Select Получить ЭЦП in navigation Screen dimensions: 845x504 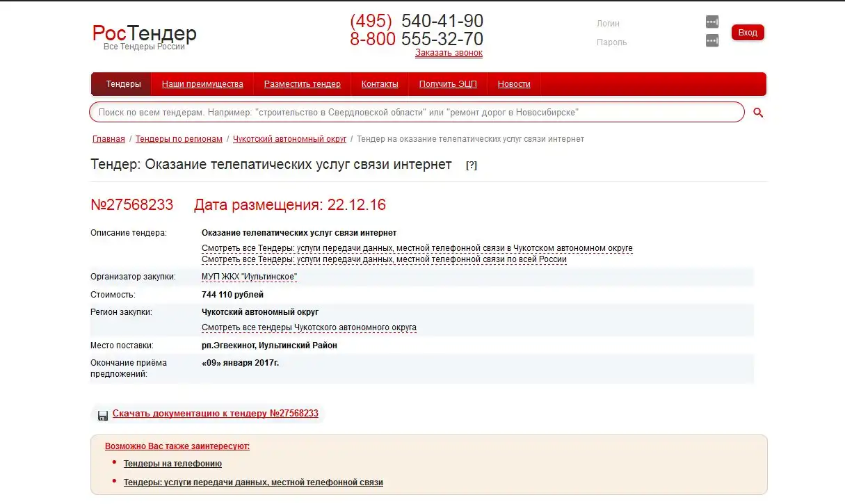(x=448, y=84)
